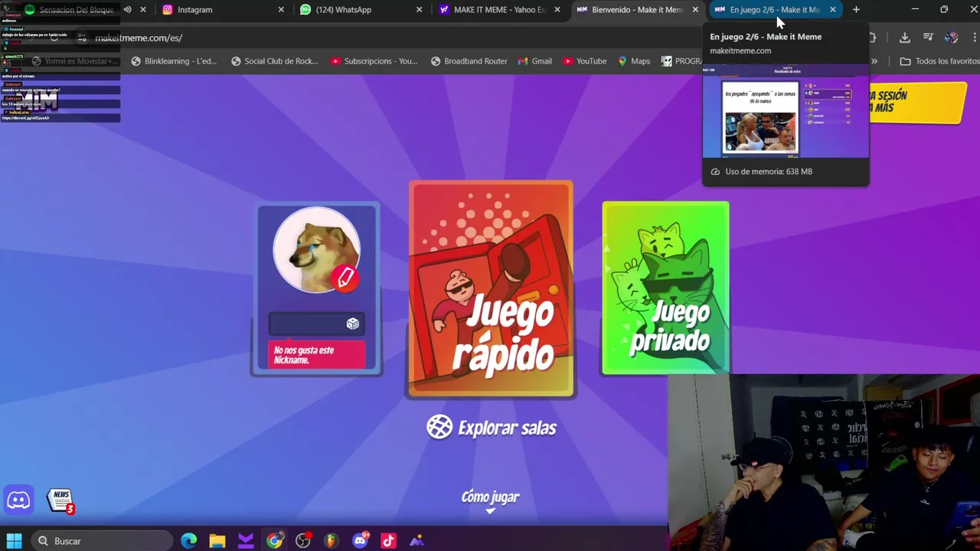Create a Juego privado room

pos(665,288)
